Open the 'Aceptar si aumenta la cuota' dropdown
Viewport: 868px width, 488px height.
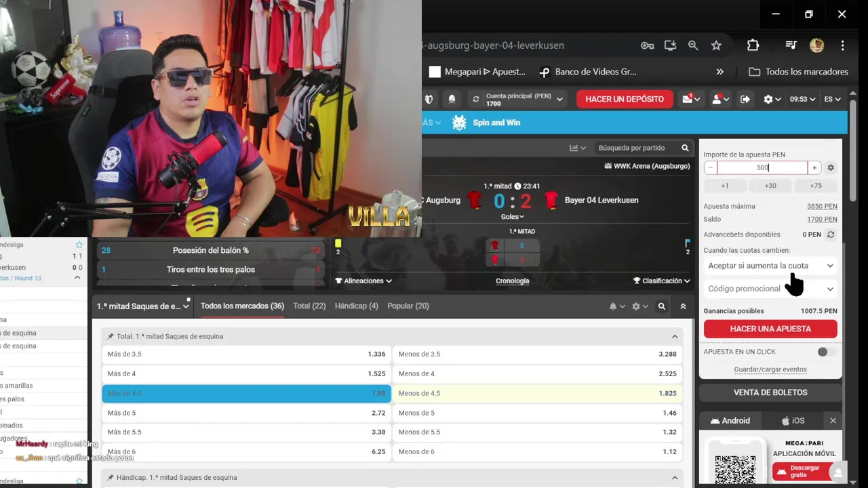[770, 266]
